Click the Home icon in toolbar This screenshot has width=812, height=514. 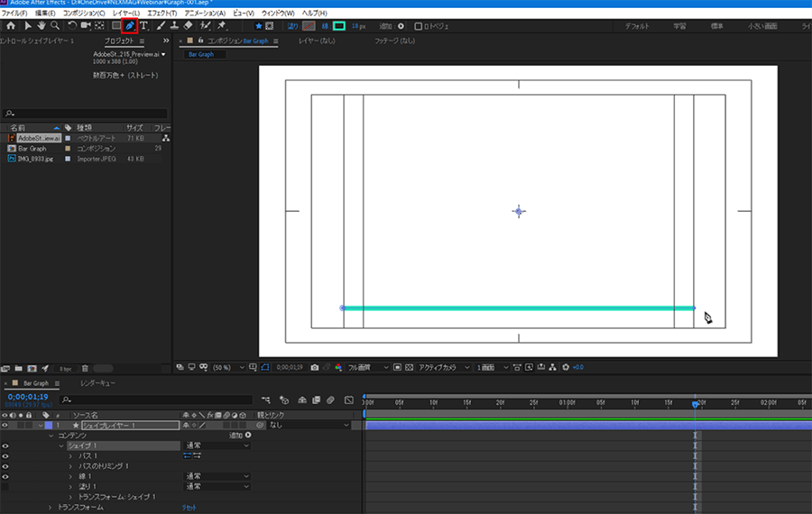tap(10, 26)
